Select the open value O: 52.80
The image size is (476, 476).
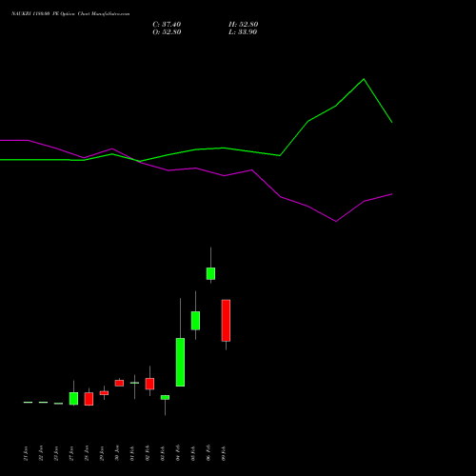tap(167, 31)
